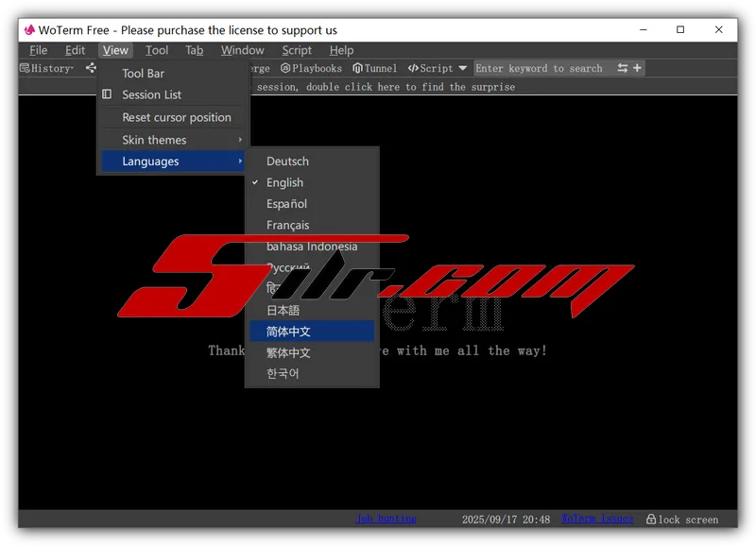The width and height of the screenshot is (756, 546).
Task: Choose Reset cursor position
Action: coord(173,117)
